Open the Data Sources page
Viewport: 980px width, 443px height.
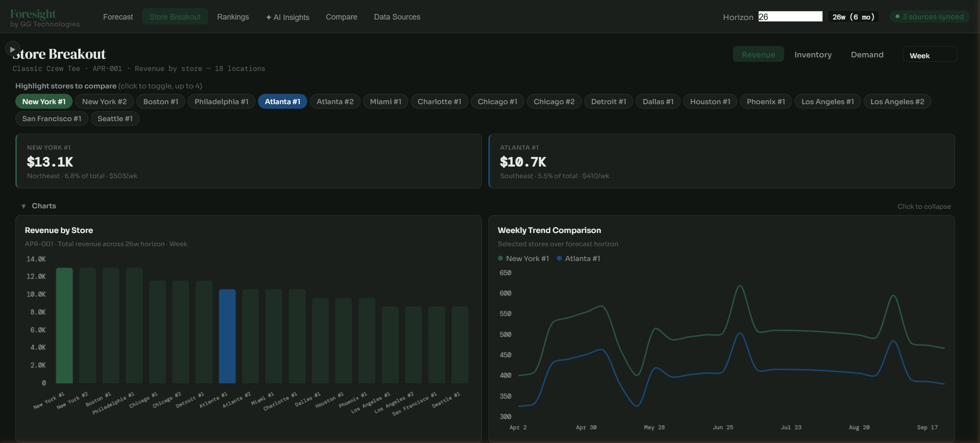tap(396, 17)
